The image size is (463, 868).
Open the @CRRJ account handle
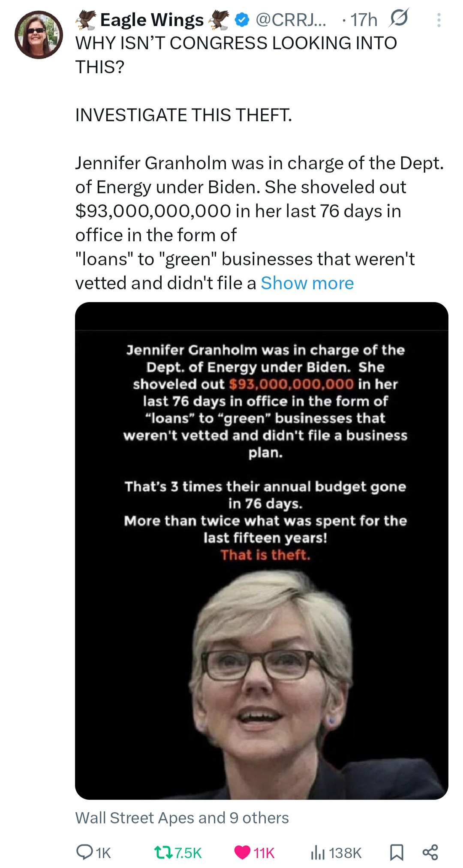[290, 20]
